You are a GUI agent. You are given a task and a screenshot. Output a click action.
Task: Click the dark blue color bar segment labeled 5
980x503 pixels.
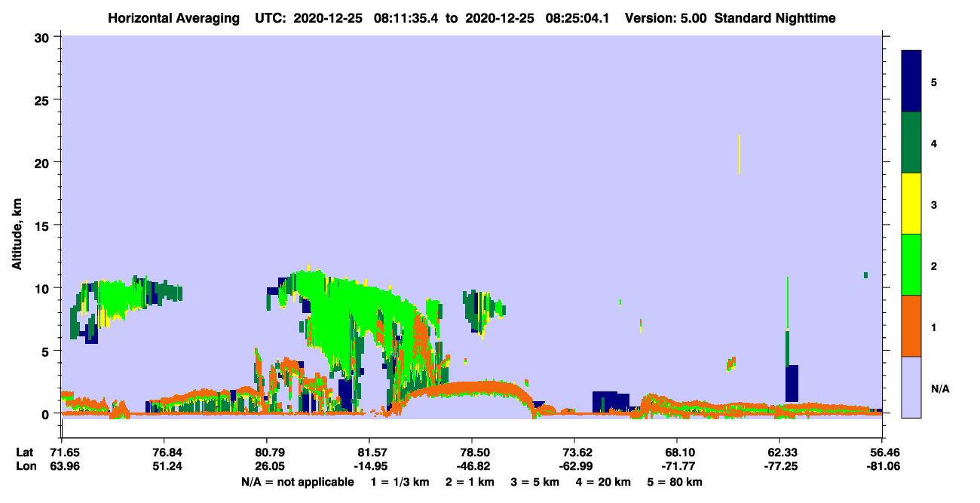[x=911, y=81]
